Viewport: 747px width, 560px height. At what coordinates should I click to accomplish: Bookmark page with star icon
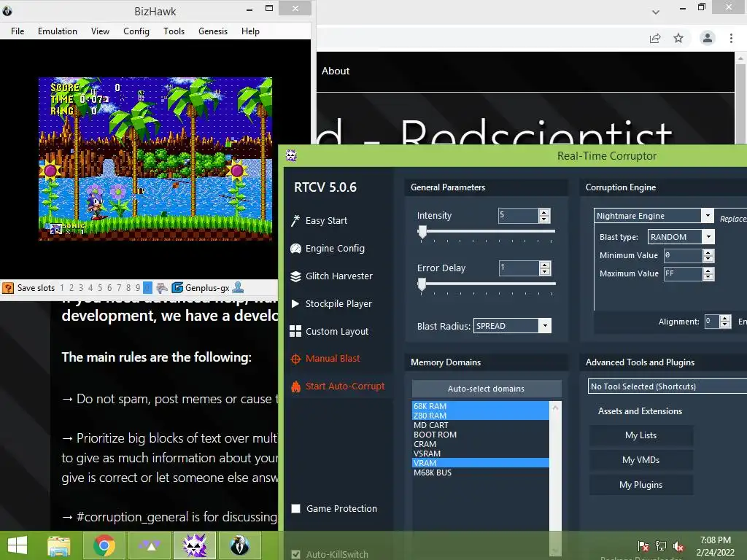click(678, 38)
